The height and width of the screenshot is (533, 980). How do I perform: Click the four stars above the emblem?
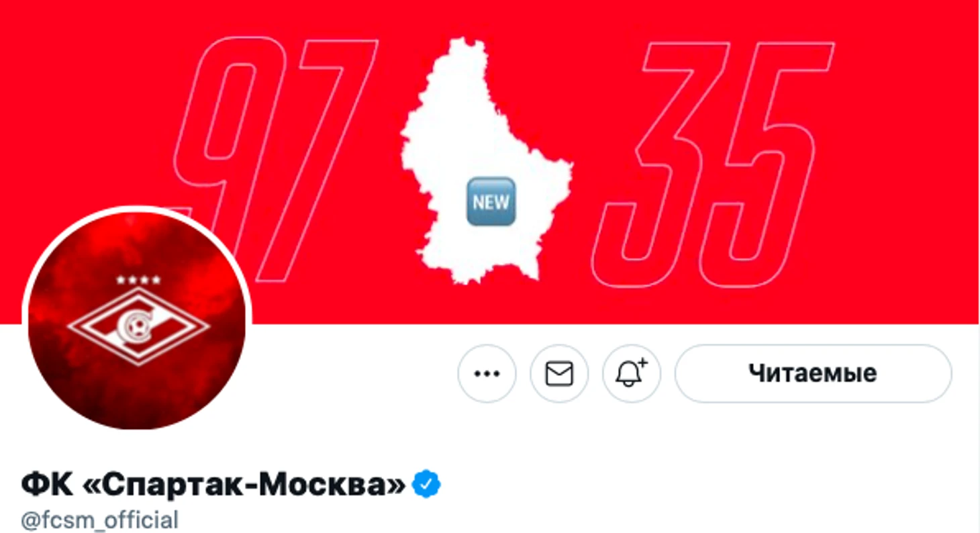click(138, 279)
